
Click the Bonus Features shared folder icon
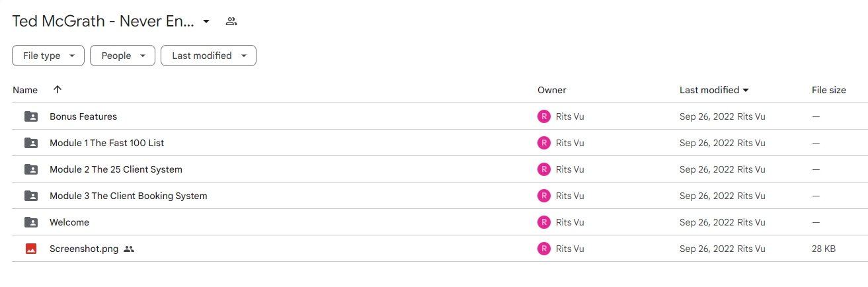pos(31,116)
